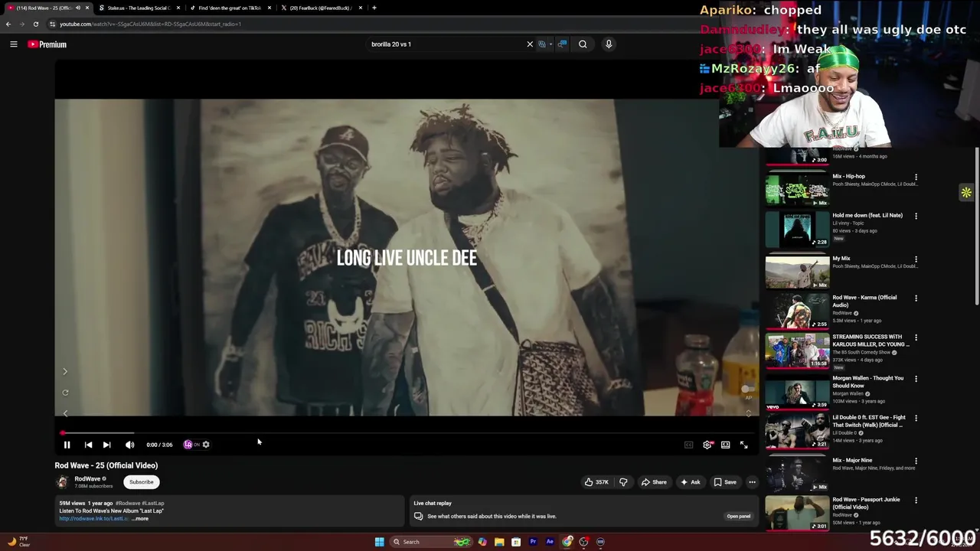Toggle the autoplay switch on the video
The image size is (980, 551).
click(x=747, y=390)
